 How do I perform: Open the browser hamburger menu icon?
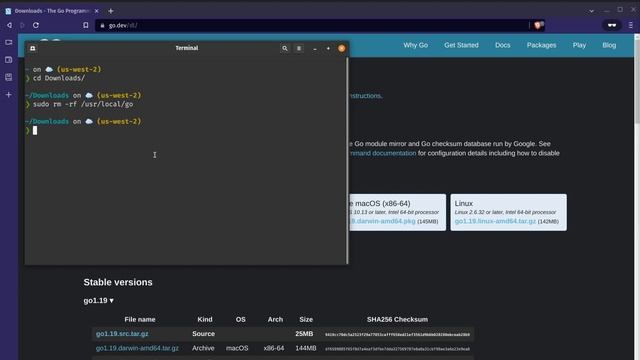point(631,25)
